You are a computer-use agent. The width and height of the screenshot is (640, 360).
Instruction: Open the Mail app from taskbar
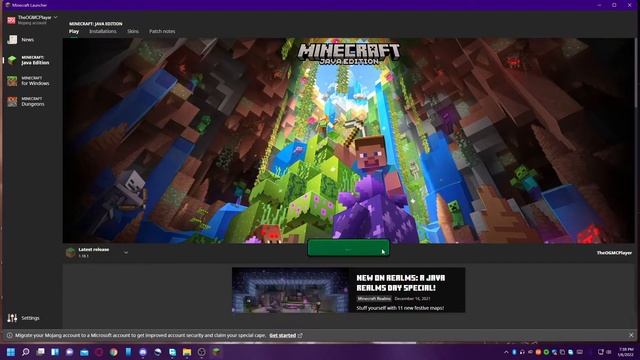coord(84,352)
